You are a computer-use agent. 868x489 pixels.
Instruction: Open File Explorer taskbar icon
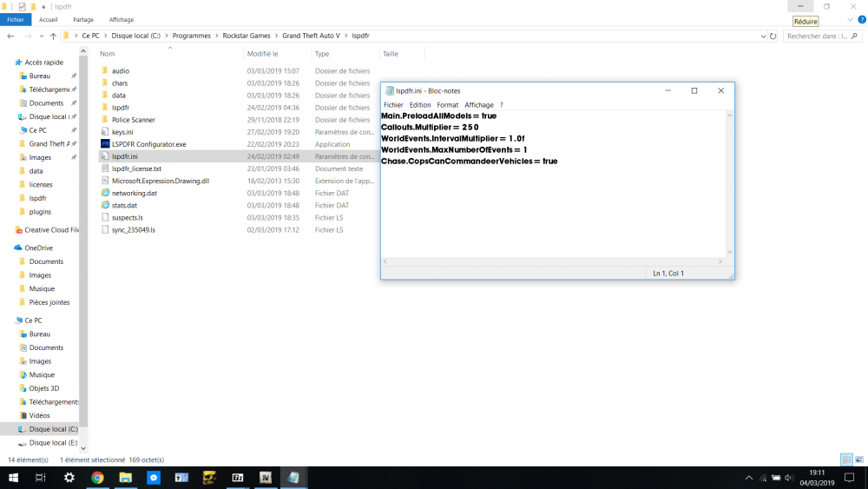click(x=126, y=478)
